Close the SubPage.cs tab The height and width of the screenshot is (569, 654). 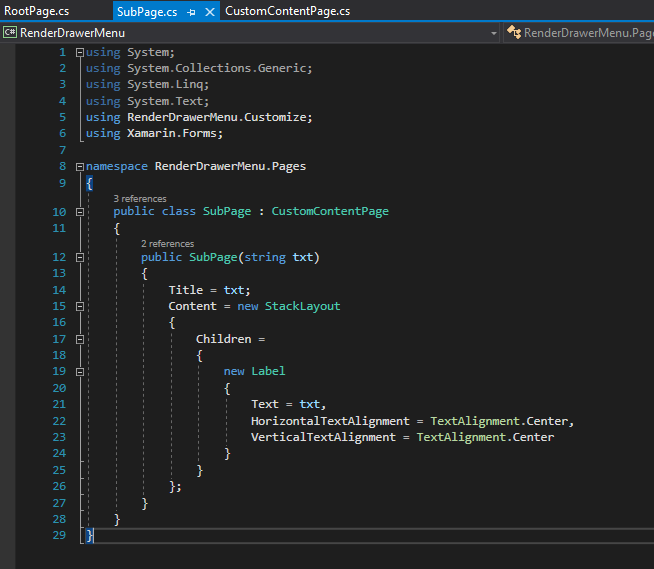coord(210,12)
